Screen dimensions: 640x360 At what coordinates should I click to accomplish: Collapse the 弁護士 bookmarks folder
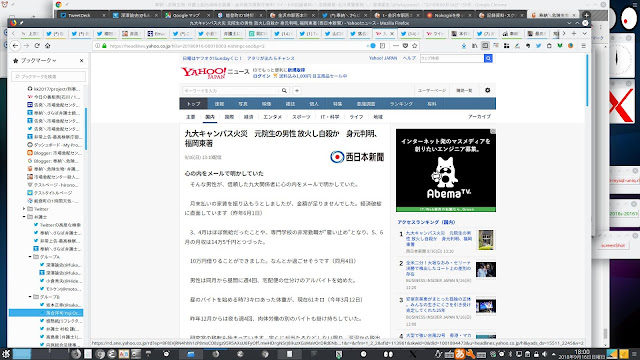[24, 217]
